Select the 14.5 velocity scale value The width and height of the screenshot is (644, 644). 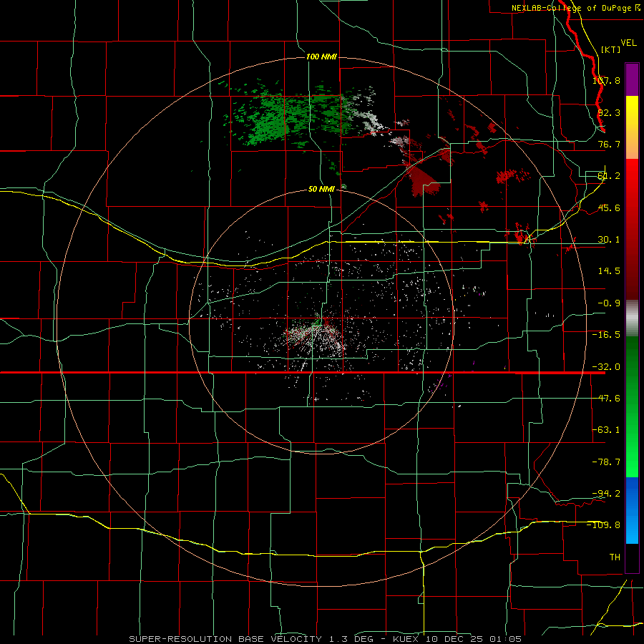click(609, 271)
